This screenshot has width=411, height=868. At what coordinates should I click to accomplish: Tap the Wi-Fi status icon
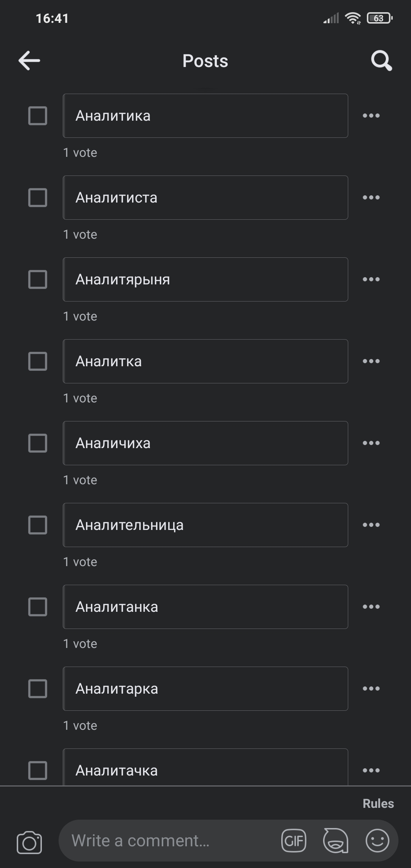353,18
